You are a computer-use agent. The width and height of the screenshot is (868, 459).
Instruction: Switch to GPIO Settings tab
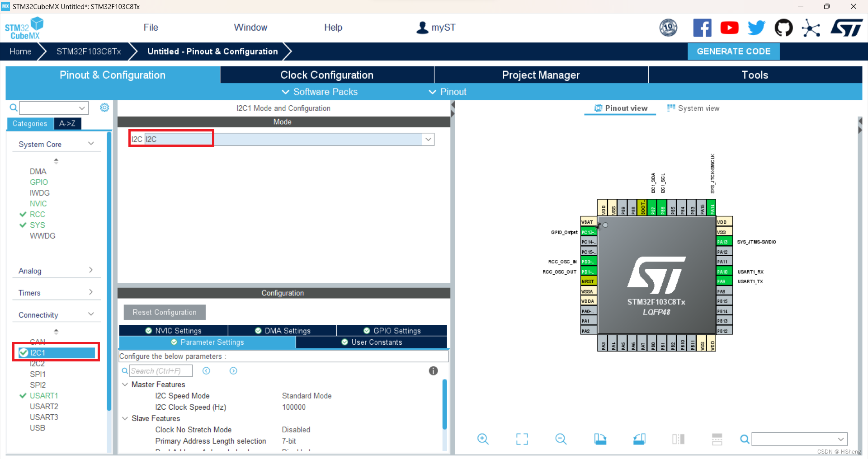tap(392, 331)
